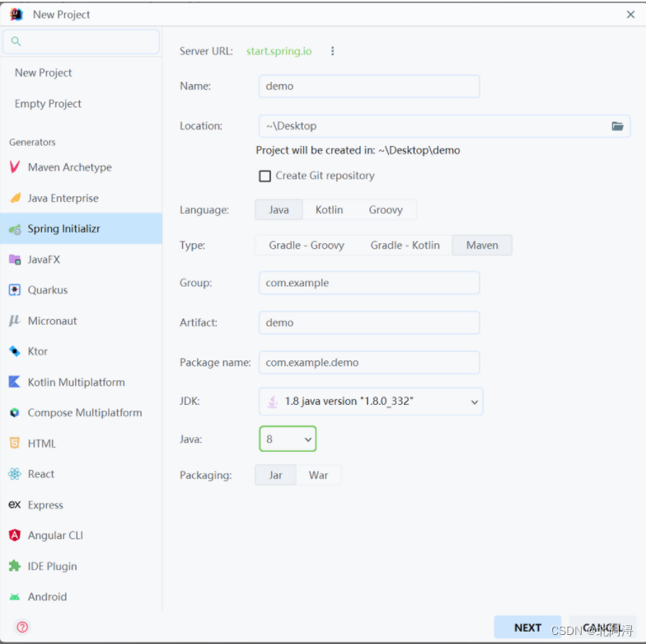Click the Java Enterprise icon
Screen dimensions: 646x644
tap(15, 198)
